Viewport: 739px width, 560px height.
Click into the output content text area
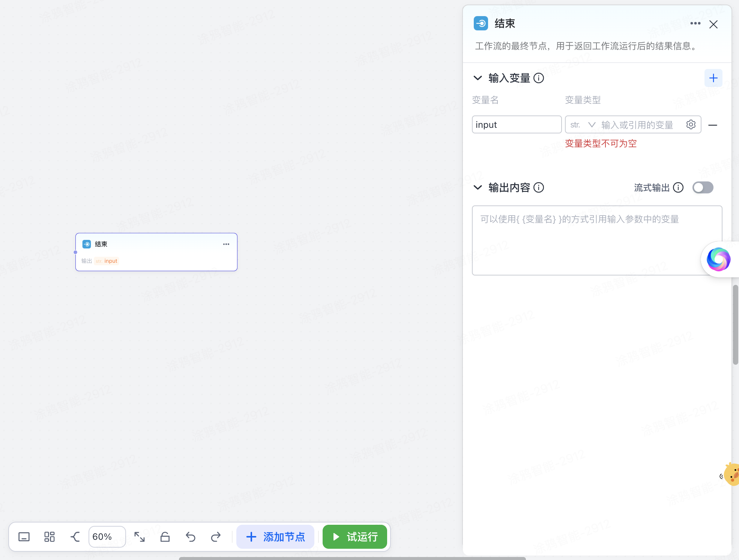(597, 240)
